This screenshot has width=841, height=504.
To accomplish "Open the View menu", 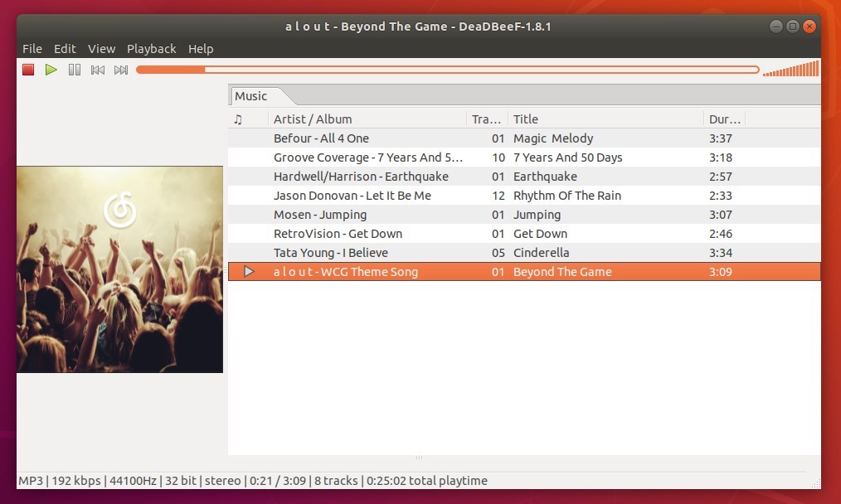I will point(101,49).
